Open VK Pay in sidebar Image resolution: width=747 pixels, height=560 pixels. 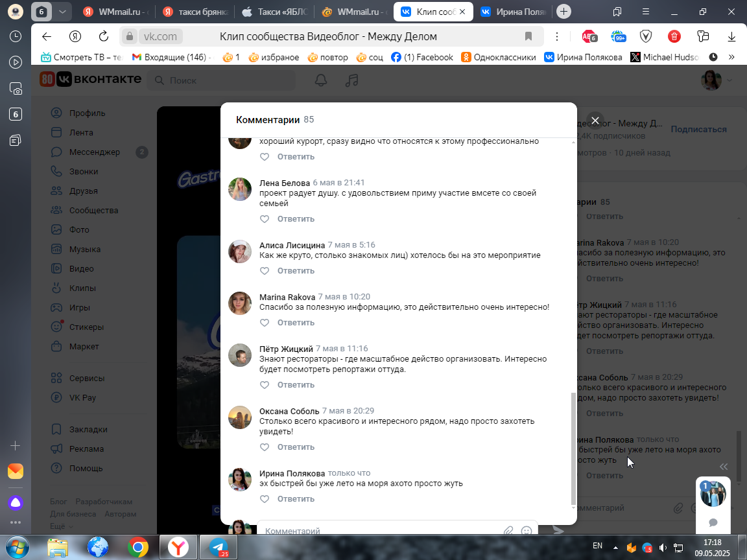[82, 398]
